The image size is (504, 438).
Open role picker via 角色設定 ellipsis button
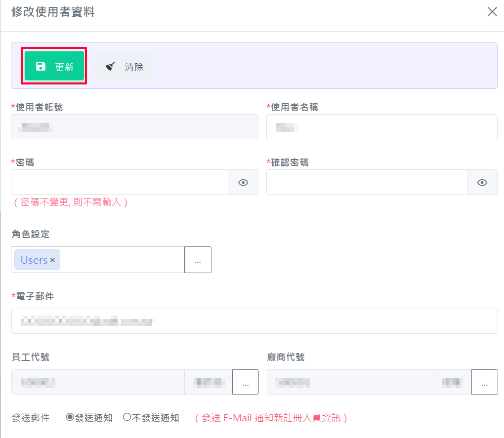(198, 260)
